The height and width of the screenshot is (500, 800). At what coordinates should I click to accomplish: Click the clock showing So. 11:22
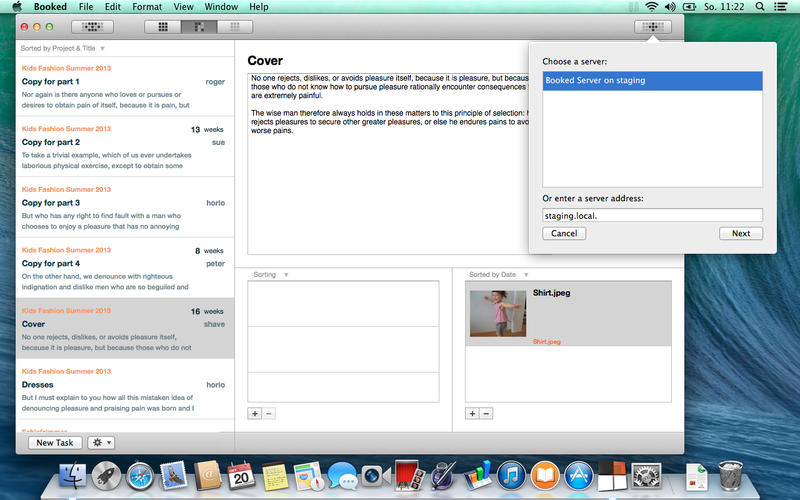(x=724, y=7)
